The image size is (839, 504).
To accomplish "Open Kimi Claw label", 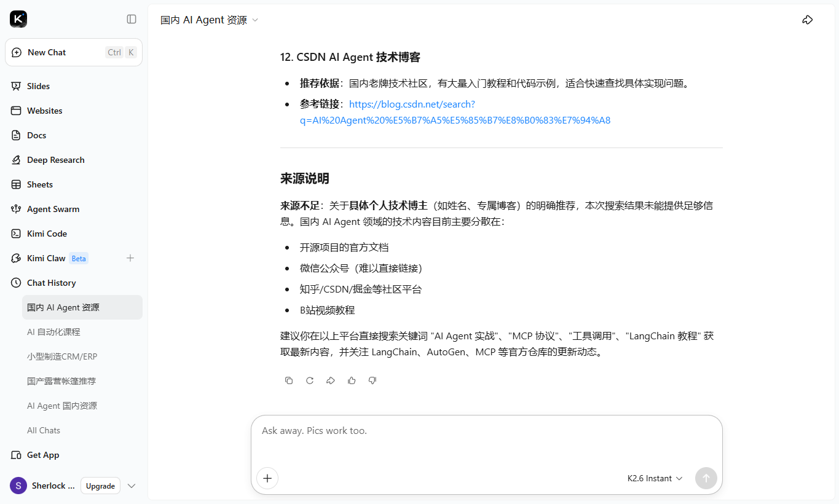I will 46,258.
